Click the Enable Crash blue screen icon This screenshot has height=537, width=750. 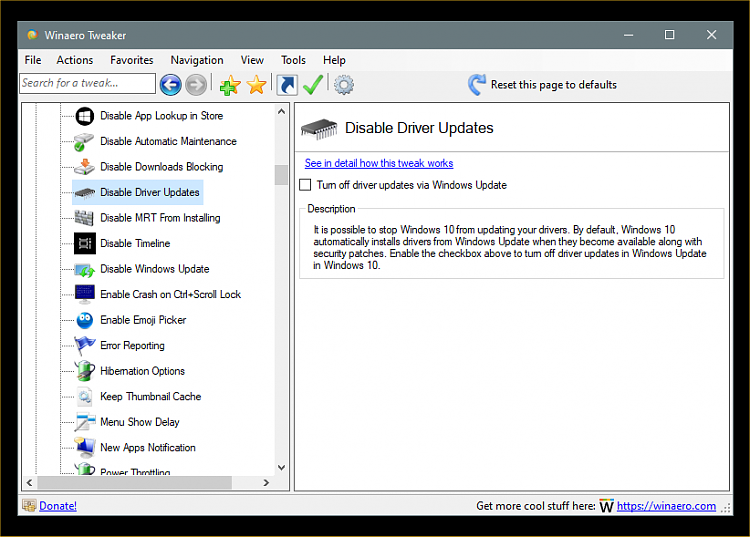coord(85,295)
